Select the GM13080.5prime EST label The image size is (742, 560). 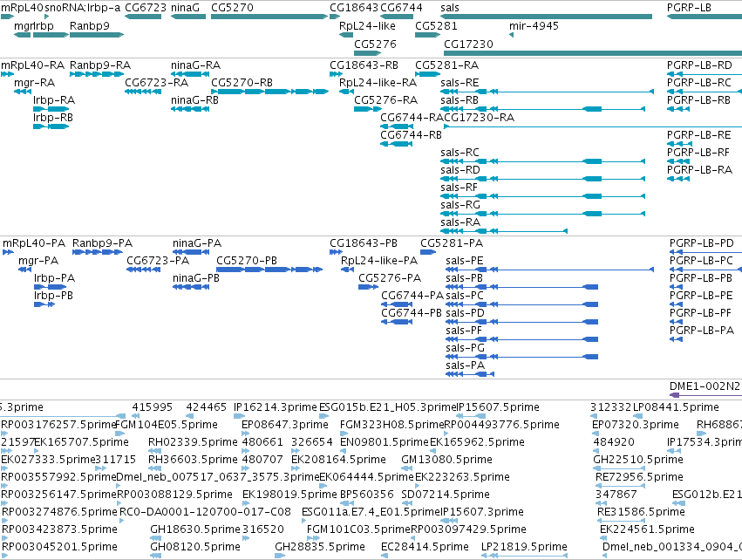[446, 460]
